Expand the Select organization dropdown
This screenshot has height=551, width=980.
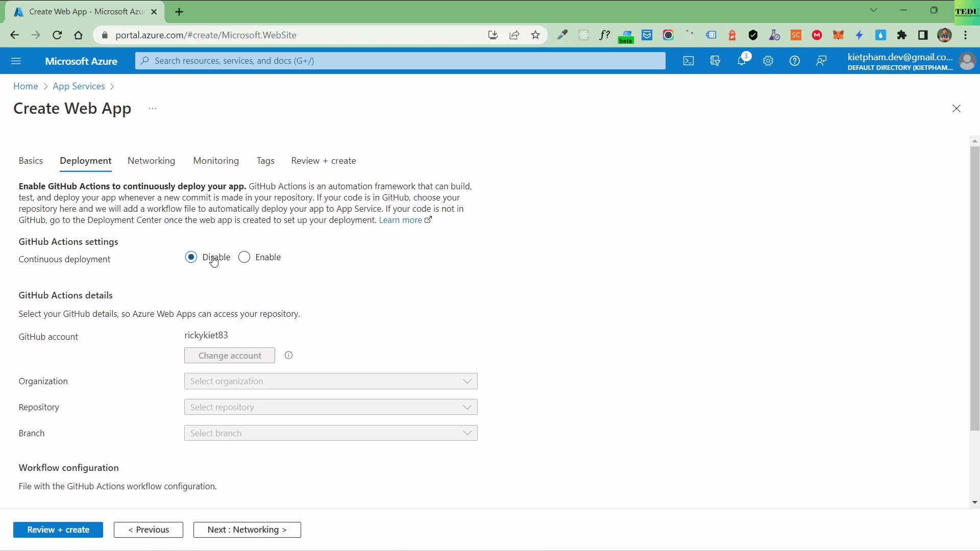(x=331, y=381)
